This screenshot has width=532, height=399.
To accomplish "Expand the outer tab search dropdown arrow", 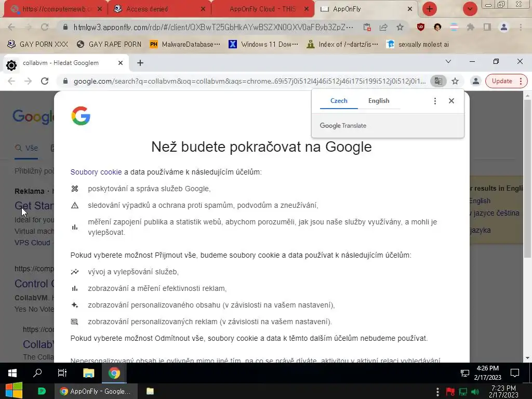I will [x=470, y=9].
